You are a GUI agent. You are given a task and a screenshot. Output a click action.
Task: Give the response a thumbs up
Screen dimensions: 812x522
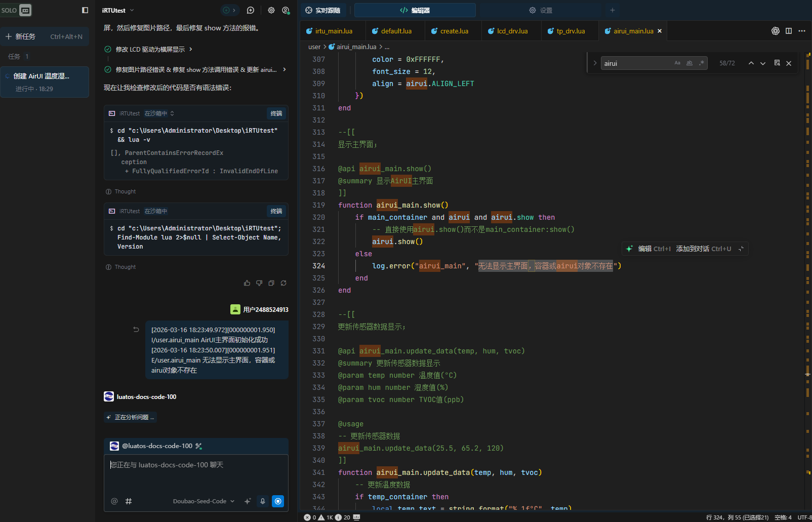tap(247, 283)
